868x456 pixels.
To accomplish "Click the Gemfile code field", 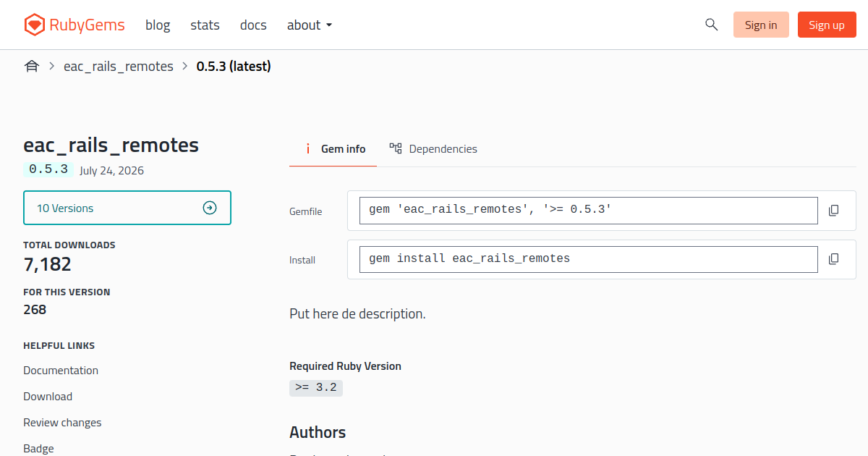I will point(589,211).
